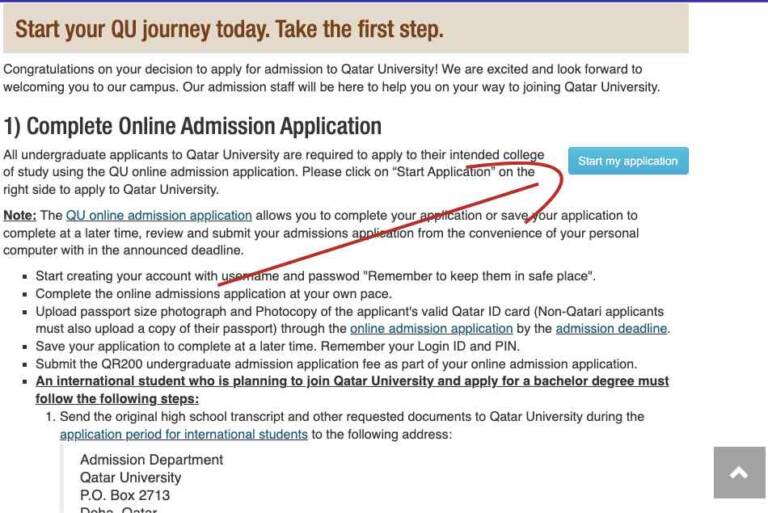
Task: Open the admission deadline link
Action: click(611, 328)
